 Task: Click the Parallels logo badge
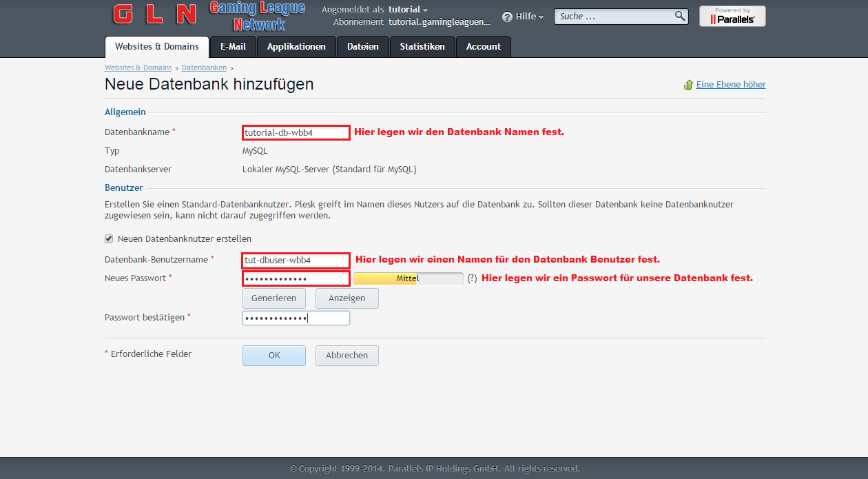732,17
